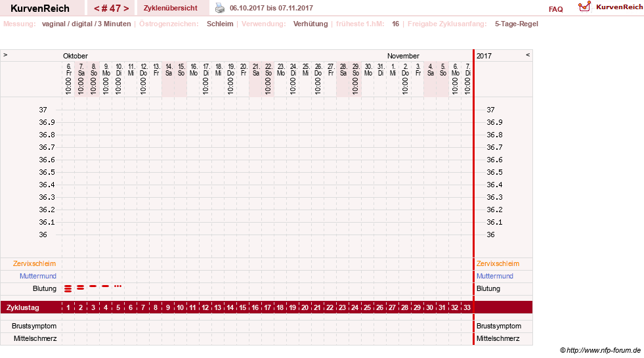
Task: Click the right 36 temperature axis label
Action: (491, 235)
